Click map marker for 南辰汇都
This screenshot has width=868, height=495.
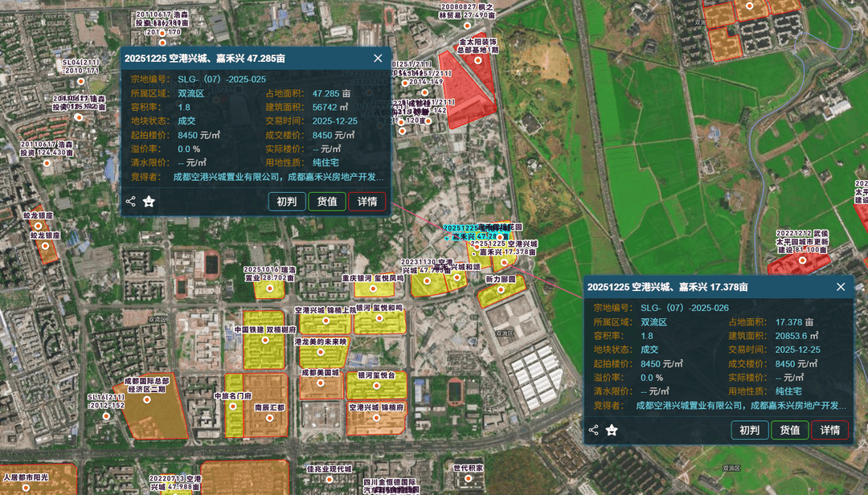click(x=269, y=418)
